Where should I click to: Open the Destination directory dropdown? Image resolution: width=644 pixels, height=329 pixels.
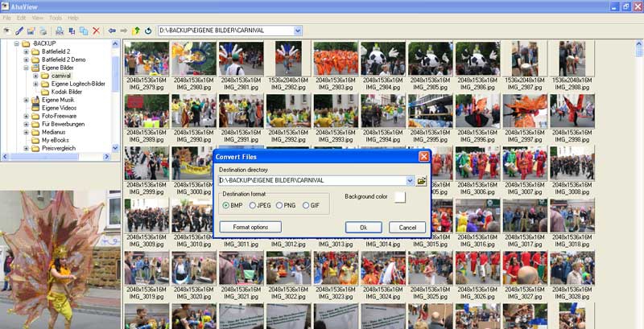pos(410,181)
